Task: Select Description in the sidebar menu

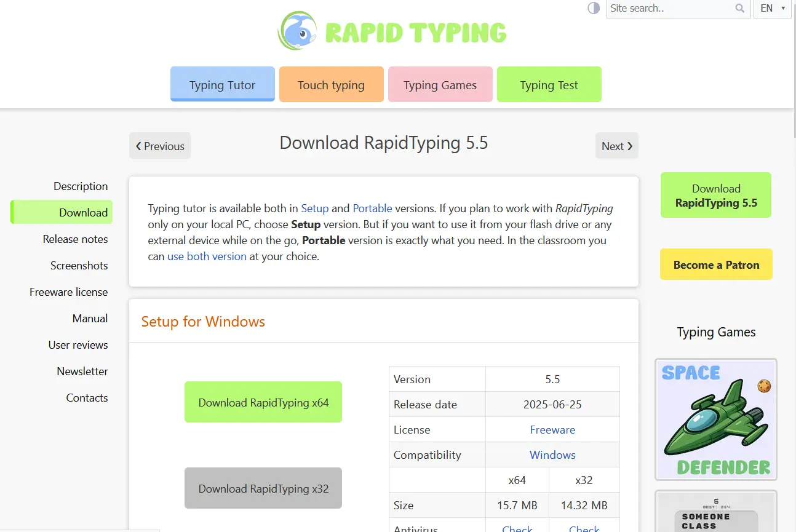Action: pos(81,186)
